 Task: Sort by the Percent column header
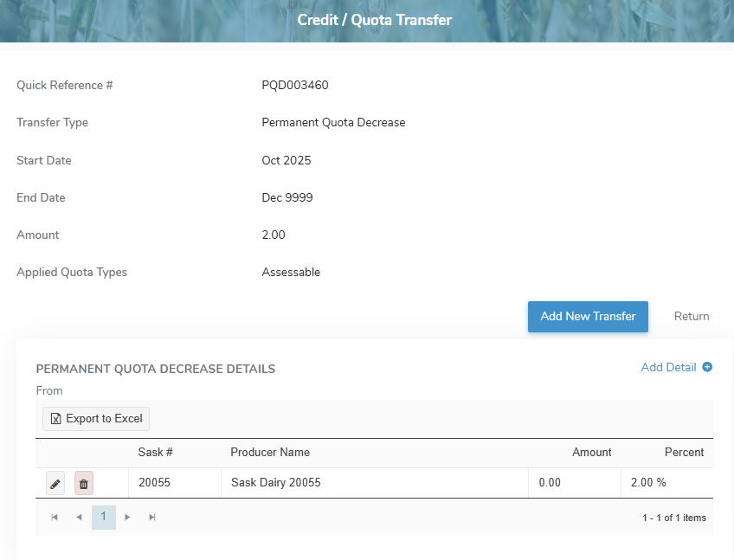[684, 453]
